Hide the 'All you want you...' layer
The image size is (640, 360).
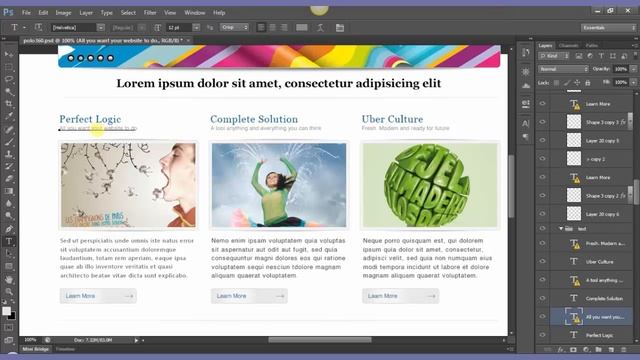(x=542, y=316)
